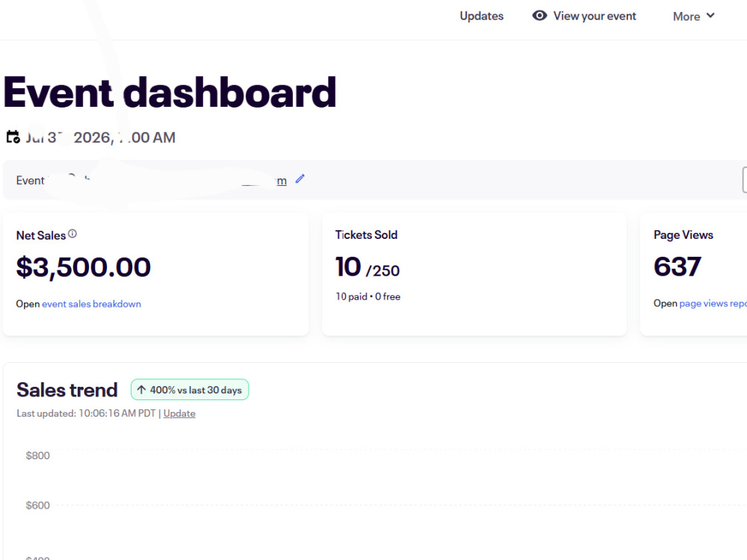Click the eye icon beside View your event
The image size is (747, 560).
(539, 16)
